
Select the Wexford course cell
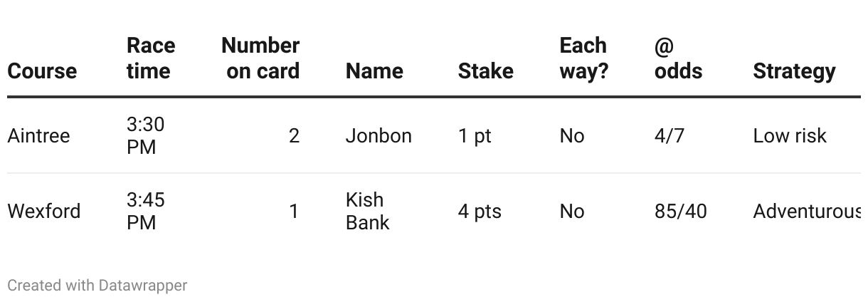pyautogui.click(x=44, y=212)
